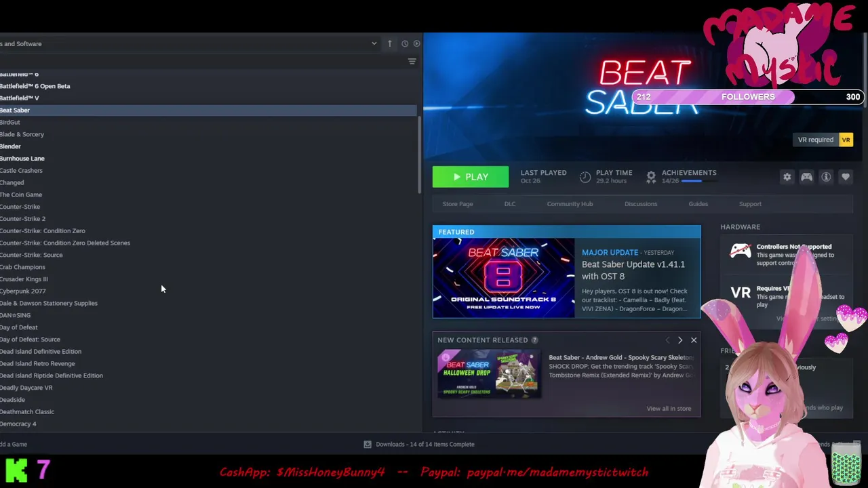Select Dead Island Retro Revenge

208,364
